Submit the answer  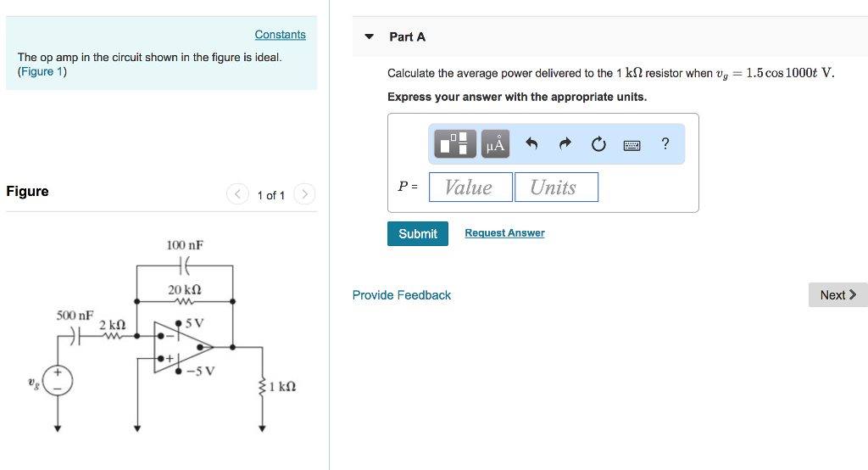click(x=418, y=234)
